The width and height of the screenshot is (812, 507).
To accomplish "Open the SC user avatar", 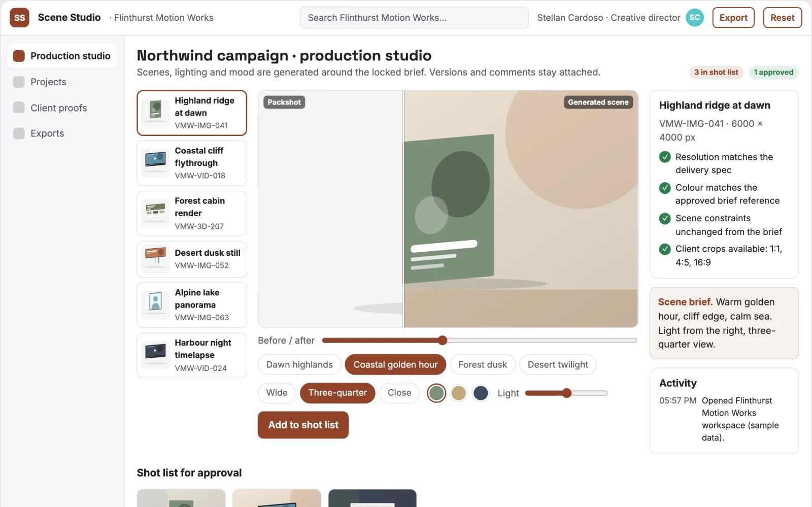I will pyautogui.click(x=695, y=18).
